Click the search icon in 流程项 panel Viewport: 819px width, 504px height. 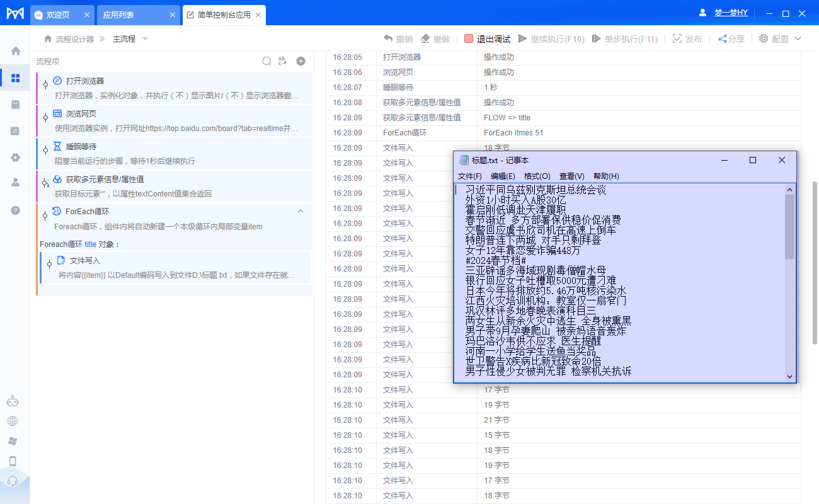[266, 61]
